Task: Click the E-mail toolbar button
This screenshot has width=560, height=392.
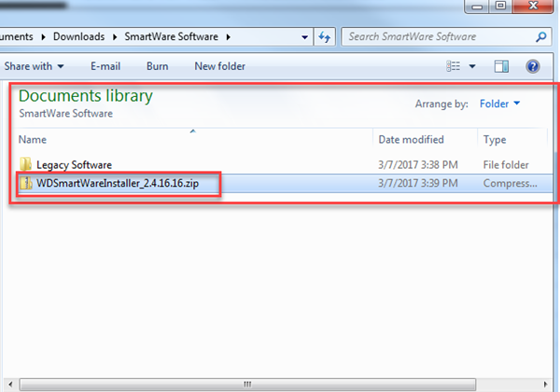Action: click(x=105, y=66)
